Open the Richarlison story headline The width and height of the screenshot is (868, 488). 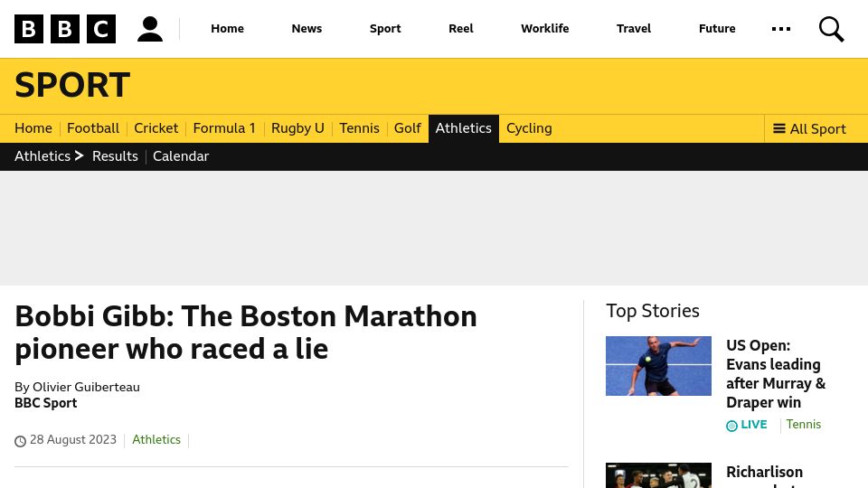765,475
